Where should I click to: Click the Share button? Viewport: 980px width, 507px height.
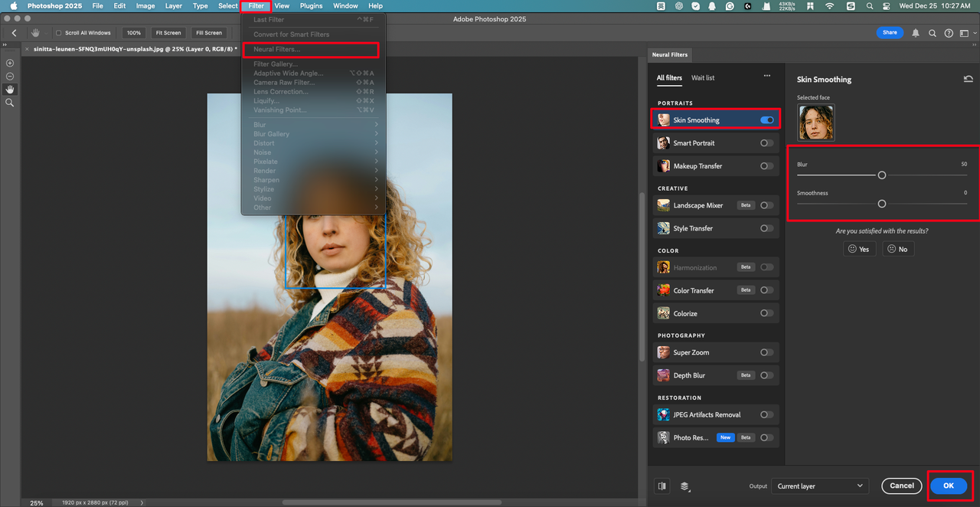890,33
